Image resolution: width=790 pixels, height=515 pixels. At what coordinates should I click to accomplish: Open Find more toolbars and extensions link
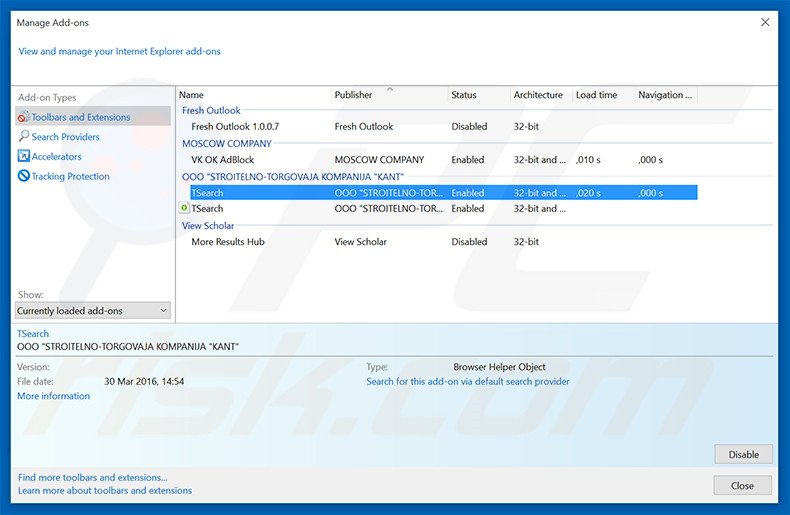[x=92, y=477]
